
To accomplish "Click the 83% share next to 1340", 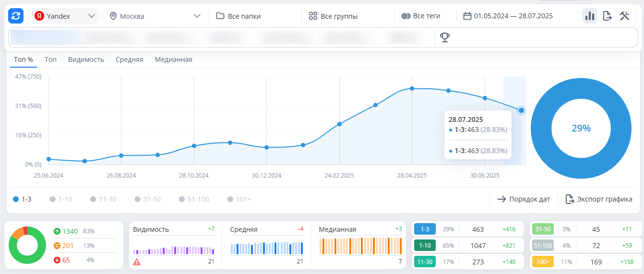I will pos(89,231).
